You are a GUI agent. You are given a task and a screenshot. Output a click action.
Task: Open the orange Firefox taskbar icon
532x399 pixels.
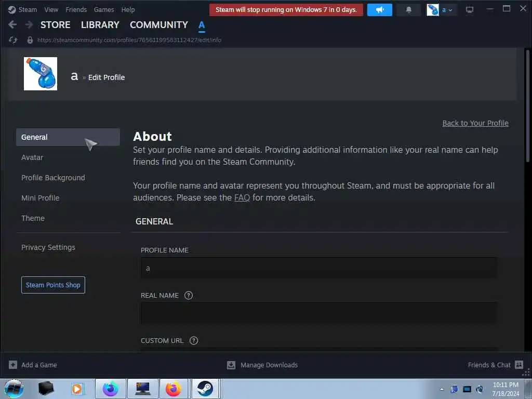174,389
